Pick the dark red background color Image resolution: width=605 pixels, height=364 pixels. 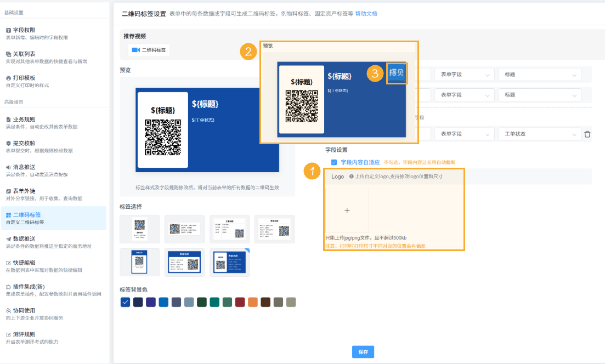(240, 302)
